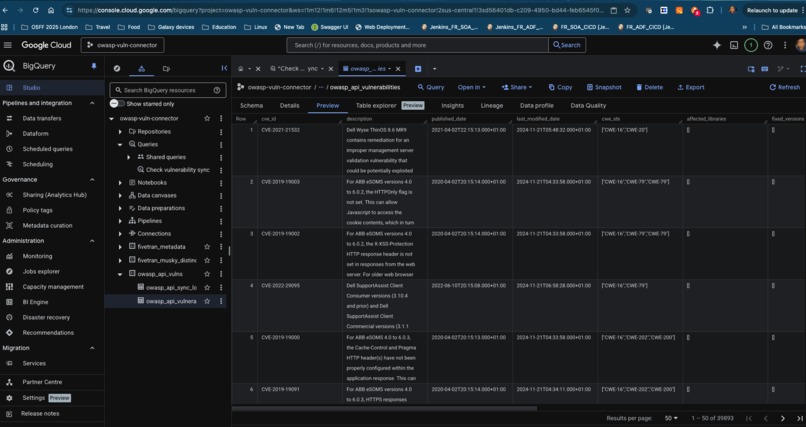The height and width of the screenshot is (427, 806).
Task: Click the Copy table button
Action: pyautogui.click(x=560, y=87)
